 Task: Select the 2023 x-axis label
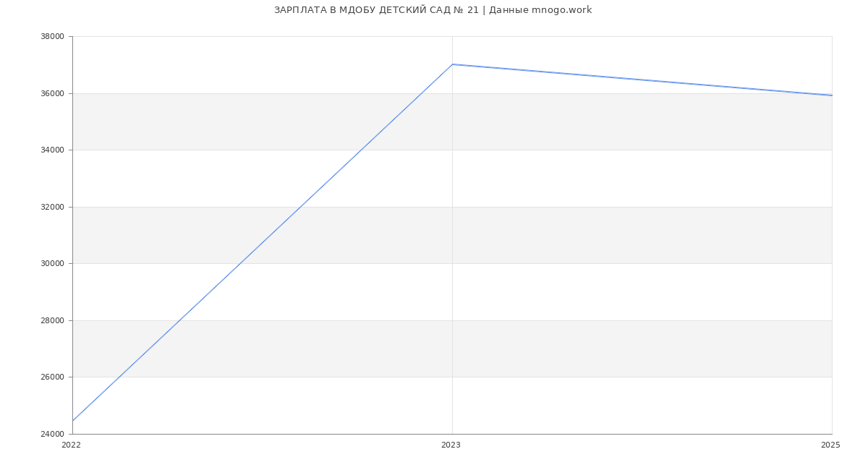click(x=451, y=445)
